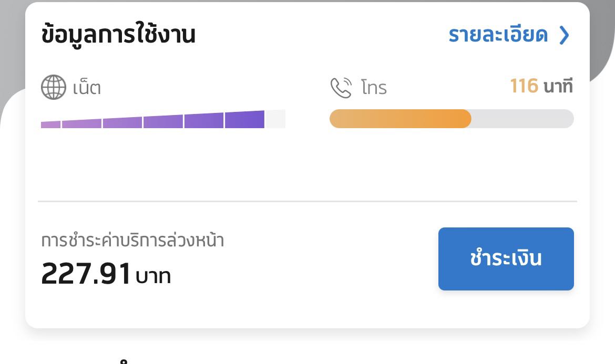
Task: Click the third purple data segment
Action: coord(122,122)
